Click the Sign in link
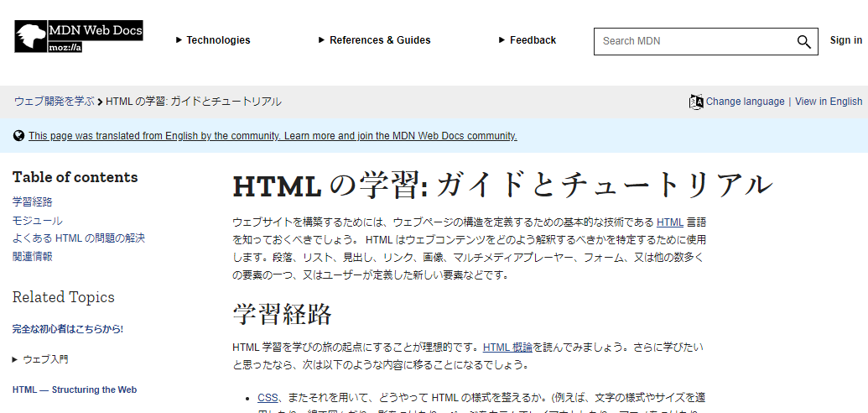The width and height of the screenshot is (868, 413). coord(846,40)
